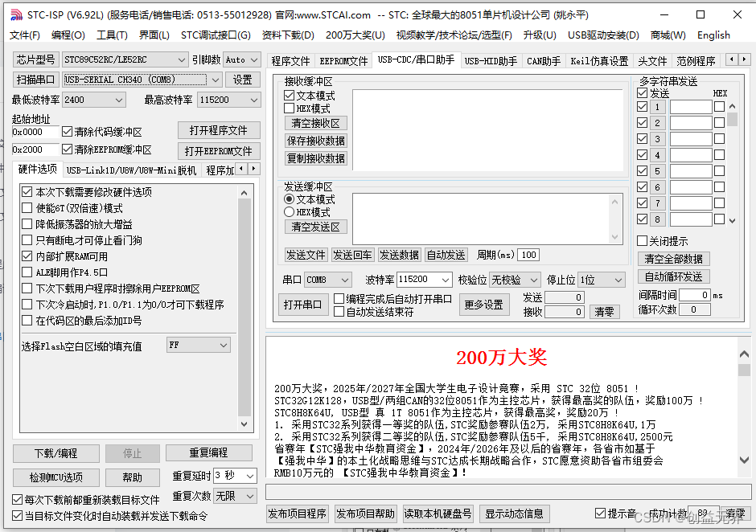
Task: Open the Keil仿真设置 tab
Action: [599, 61]
